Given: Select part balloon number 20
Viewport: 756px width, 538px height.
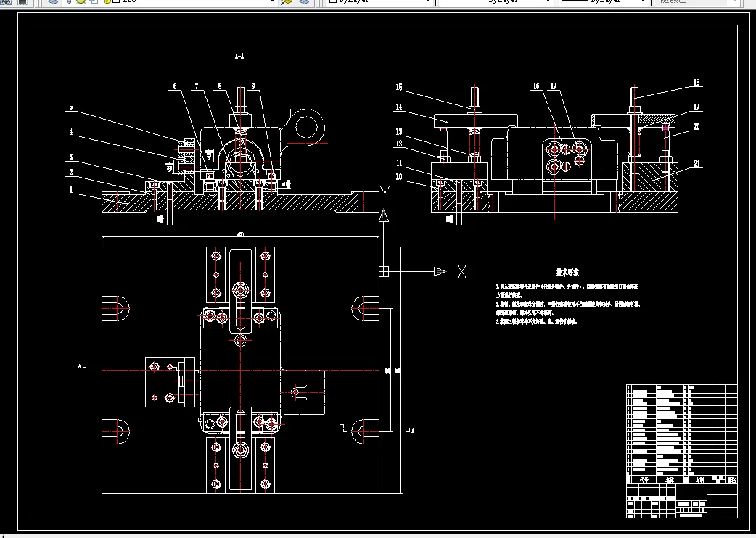Looking at the screenshot, I should 697,127.
